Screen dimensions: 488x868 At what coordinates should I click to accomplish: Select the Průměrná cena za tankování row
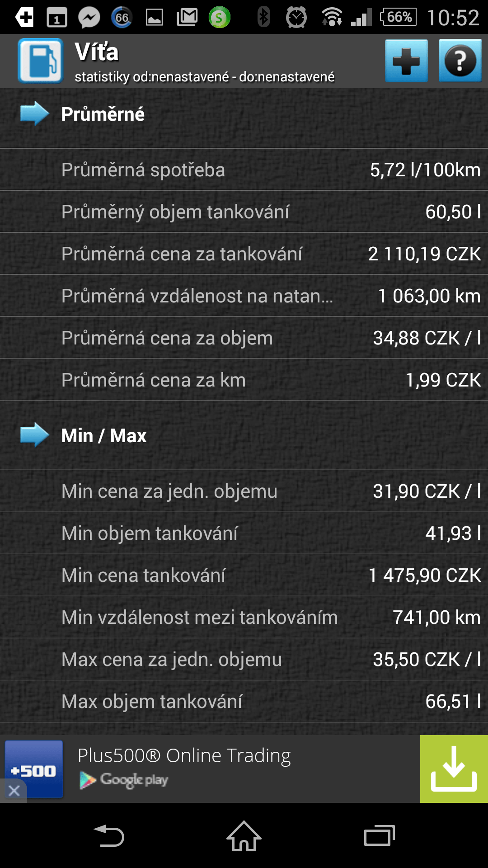click(x=244, y=254)
